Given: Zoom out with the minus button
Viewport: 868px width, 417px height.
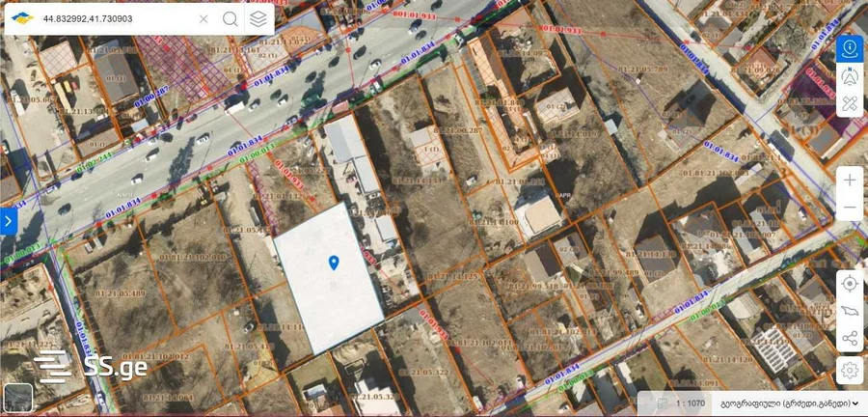Looking at the screenshot, I should pos(850,208).
